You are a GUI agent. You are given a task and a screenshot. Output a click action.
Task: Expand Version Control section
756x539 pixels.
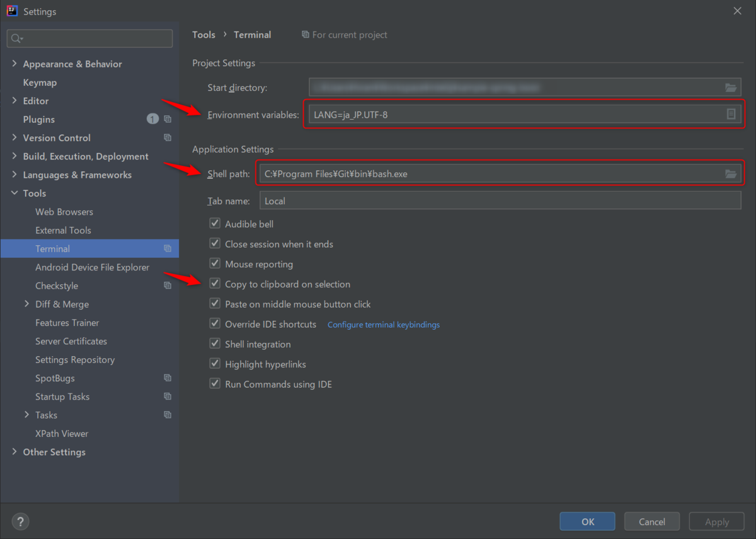(x=14, y=137)
